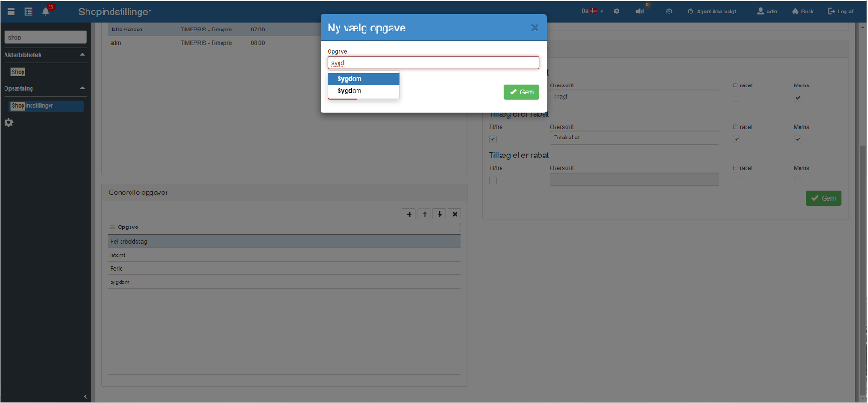Open Shop under Aktørbibliotek

tap(18, 72)
